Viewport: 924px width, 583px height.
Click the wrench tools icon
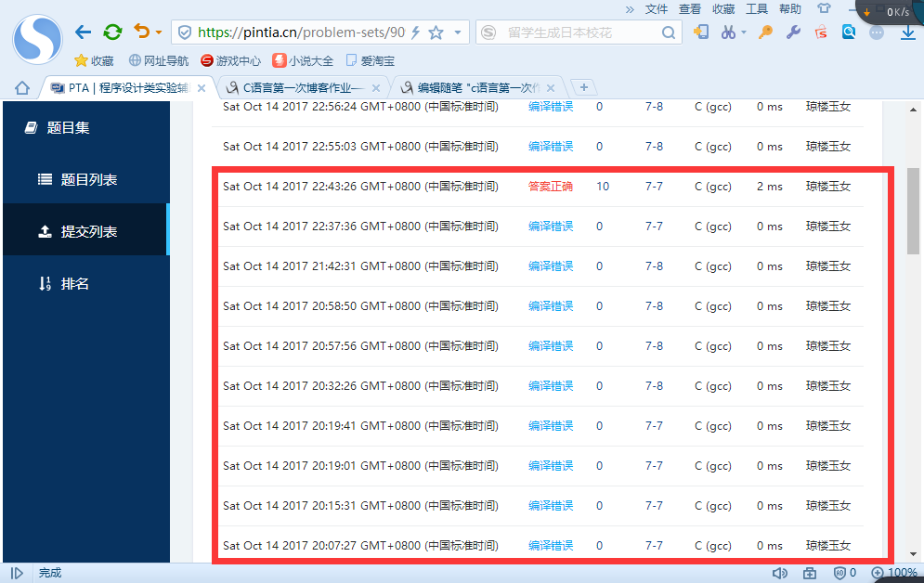[793, 32]
